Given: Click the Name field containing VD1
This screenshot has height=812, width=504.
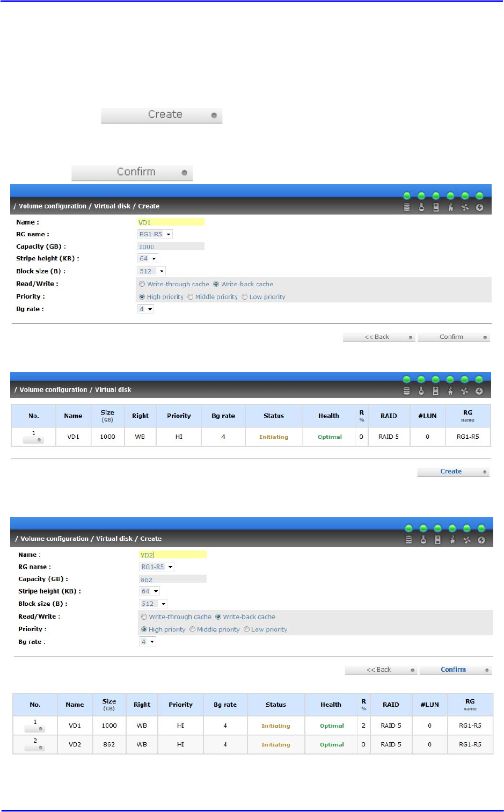Looking at the screenshot, I should 171,222.
